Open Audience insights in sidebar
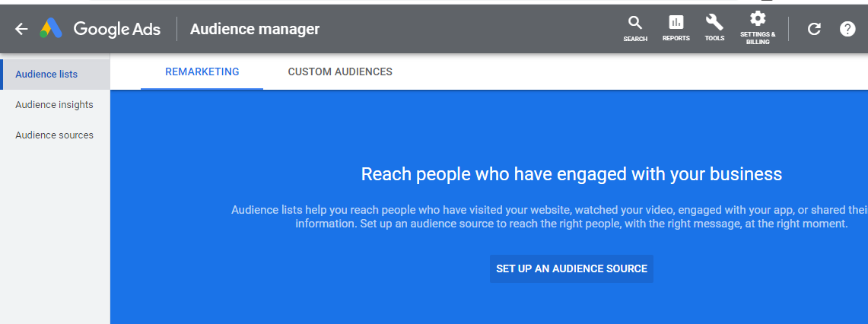 56,105
